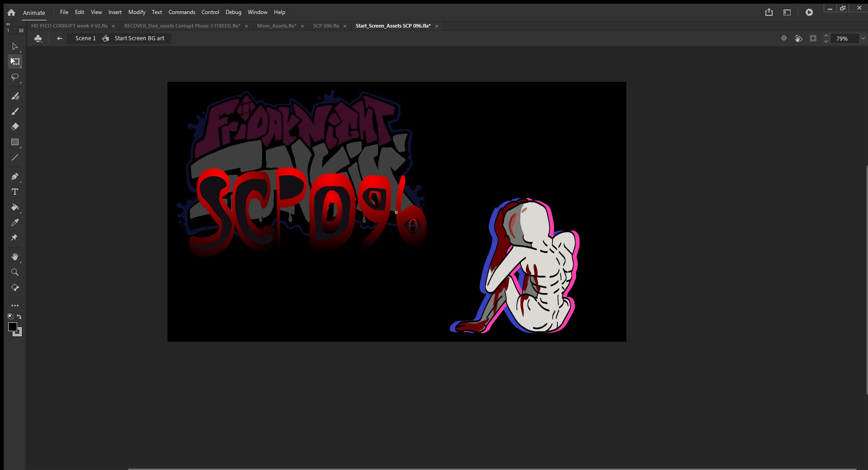Select the Zoom tool
The height and width of the screenshot is (470, 868).
(15, 272)
